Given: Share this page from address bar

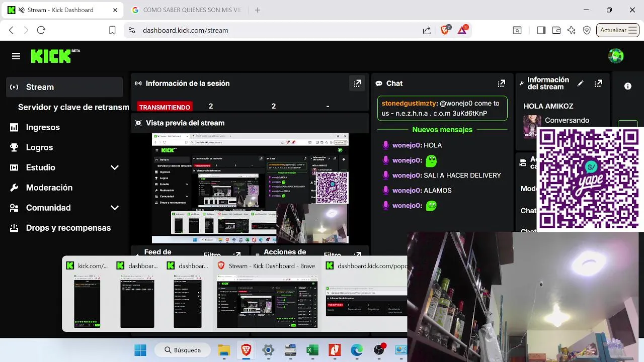Looking at the screenshot, I should pyautogui.click(x=427, y=30).
